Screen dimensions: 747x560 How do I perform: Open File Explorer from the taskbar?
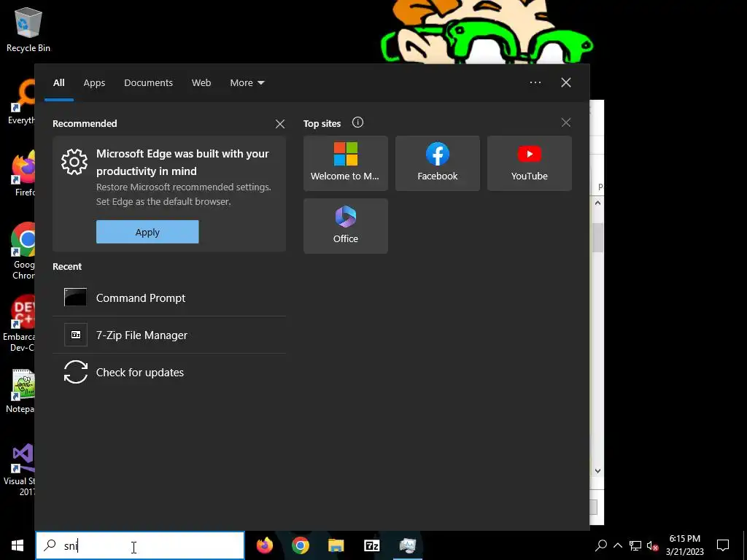[x=336, y=545]
